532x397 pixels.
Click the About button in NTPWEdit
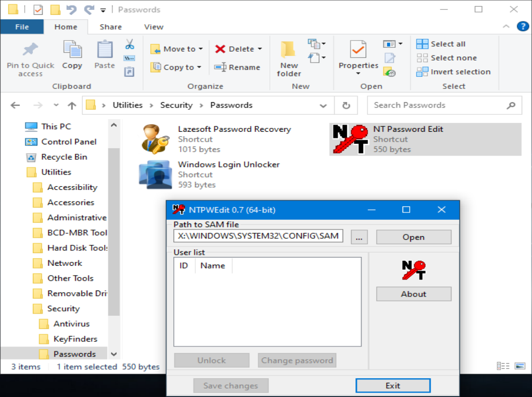[414, 294]
